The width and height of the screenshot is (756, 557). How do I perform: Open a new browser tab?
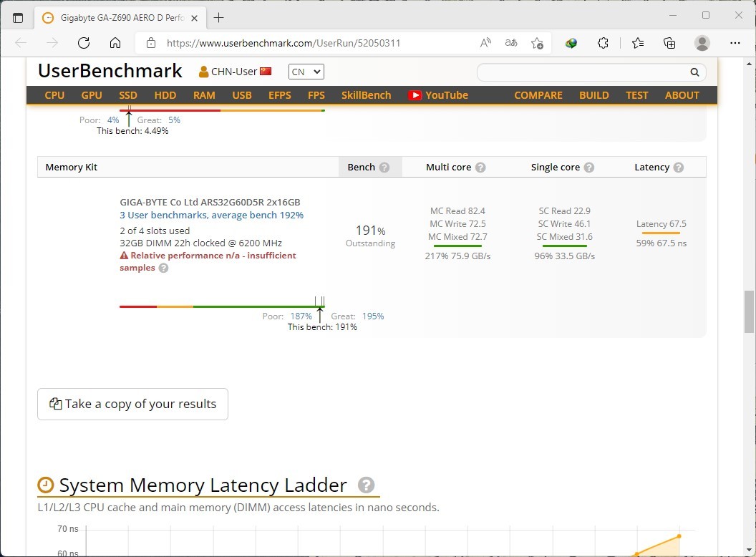pyautogui.click(x=218, y=18)
